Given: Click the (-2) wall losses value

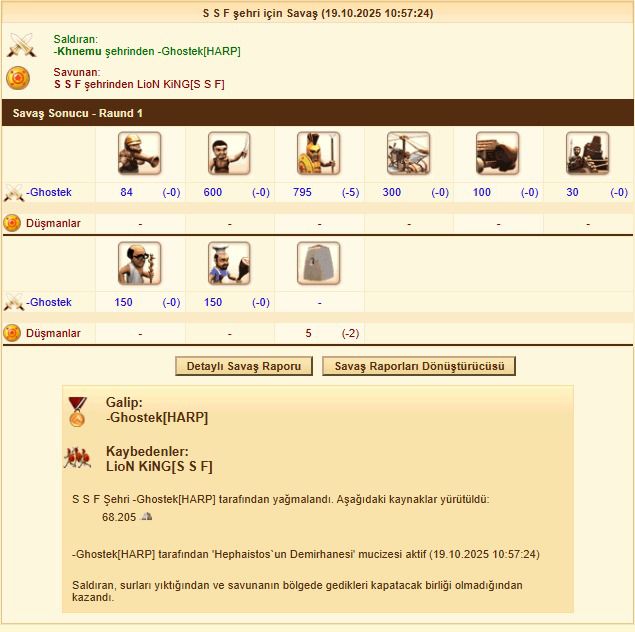Looking at the screenshot, I should 350,333.
